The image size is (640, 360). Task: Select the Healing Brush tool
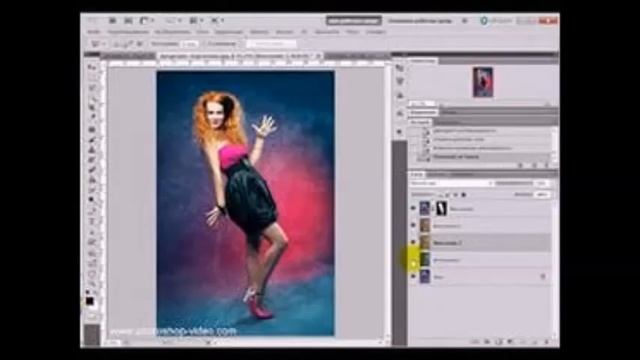tap(92, 130)
